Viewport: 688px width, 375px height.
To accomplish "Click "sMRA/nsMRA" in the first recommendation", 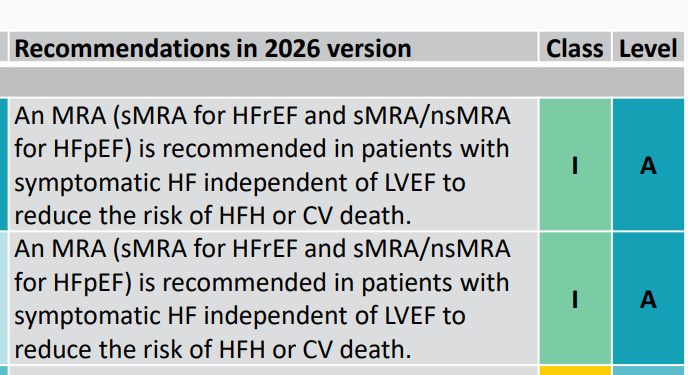I will (431, 116).
